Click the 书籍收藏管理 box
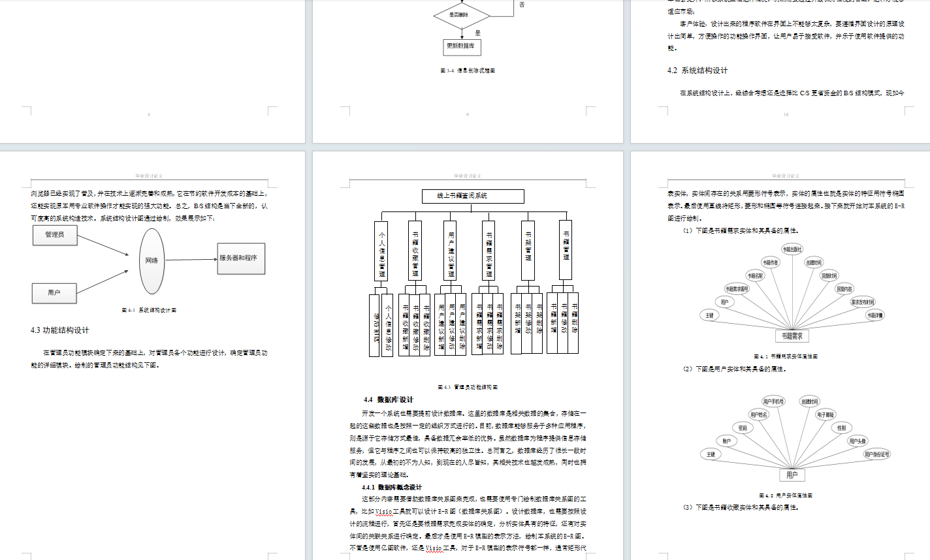This screenshot has height=560, width=930. (x=415, y=251)
